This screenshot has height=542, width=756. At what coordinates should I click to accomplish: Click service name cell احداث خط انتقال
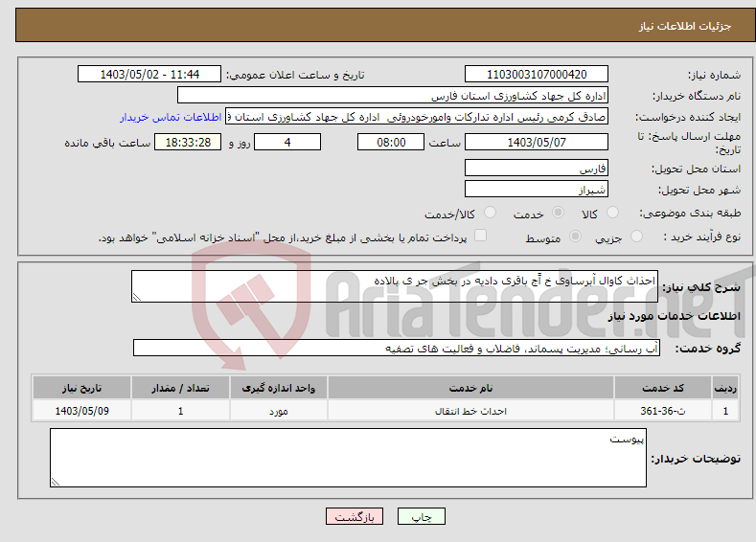tap(470, 411)
